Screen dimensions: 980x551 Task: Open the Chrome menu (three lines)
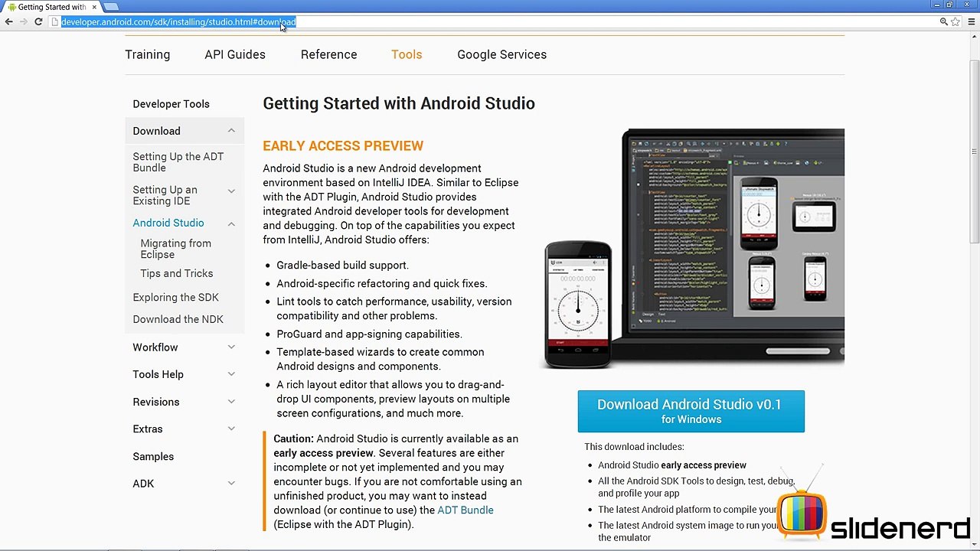pos(972,22)
